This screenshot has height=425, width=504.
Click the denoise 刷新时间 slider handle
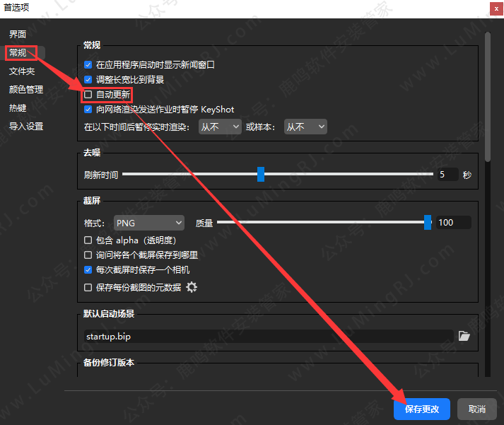(x=260, y=174)
